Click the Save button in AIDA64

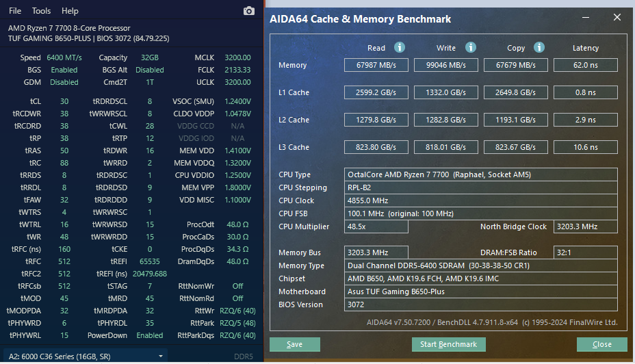point(295,344)
